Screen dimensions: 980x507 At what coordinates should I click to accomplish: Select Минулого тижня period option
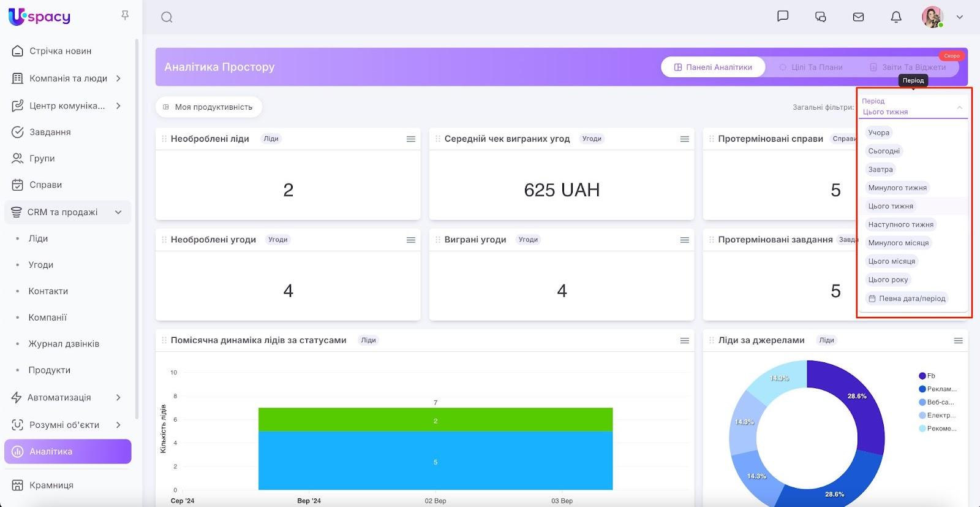[897, 188]
